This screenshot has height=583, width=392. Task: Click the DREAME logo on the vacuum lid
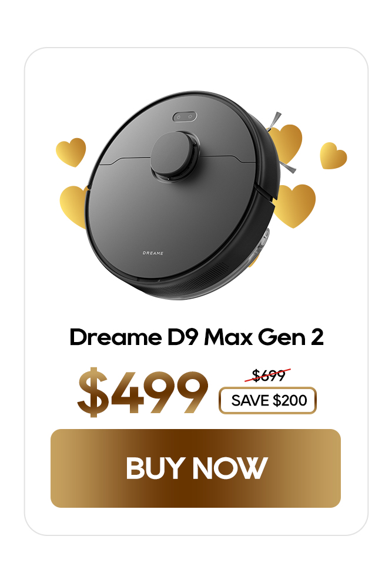tap(153, 253)
